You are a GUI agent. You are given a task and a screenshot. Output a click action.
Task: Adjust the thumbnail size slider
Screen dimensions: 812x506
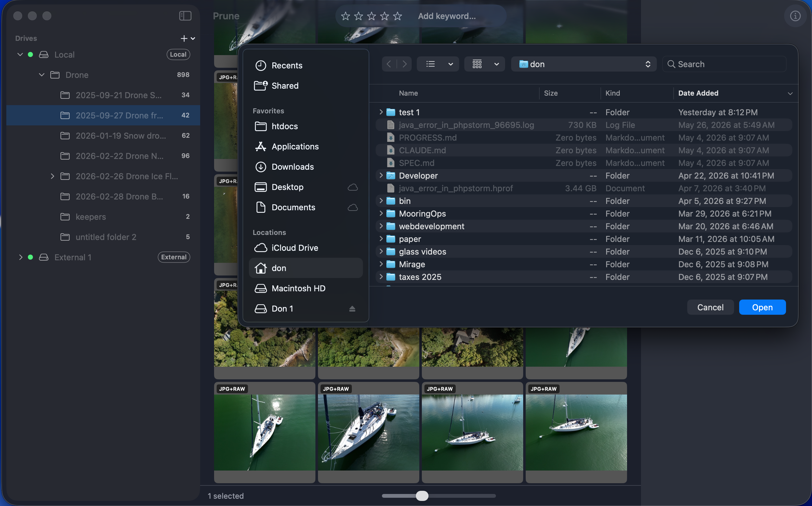[x=422, y=496]
